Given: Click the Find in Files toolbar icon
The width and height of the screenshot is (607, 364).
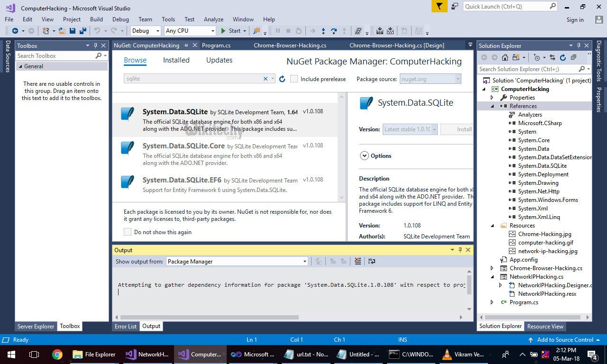Looking at the screenshot, I should tap(257, 31).
